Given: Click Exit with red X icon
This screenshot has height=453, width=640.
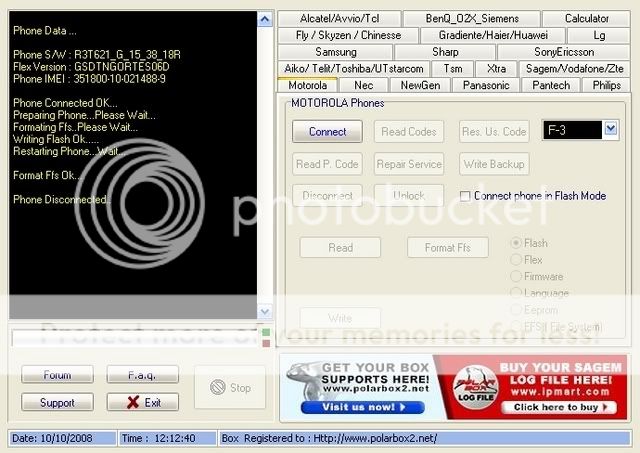Looking at the screenshot, I should click(142, 402).
